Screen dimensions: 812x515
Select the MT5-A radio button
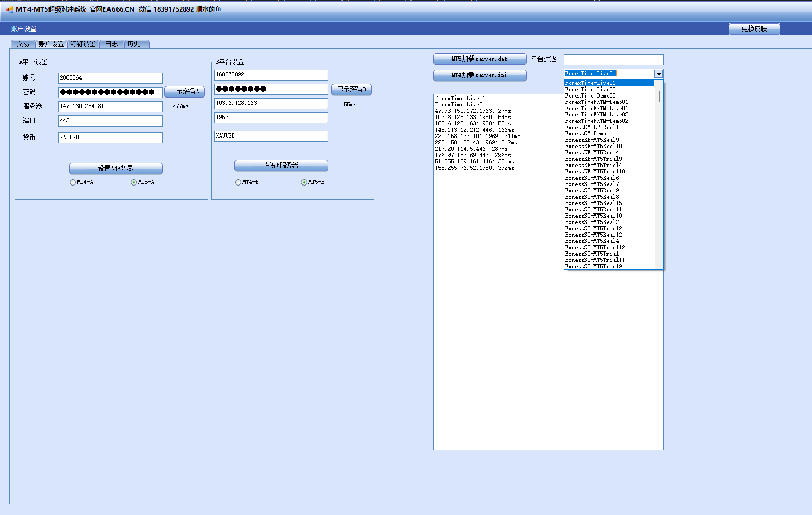click(x=134, y=182)
